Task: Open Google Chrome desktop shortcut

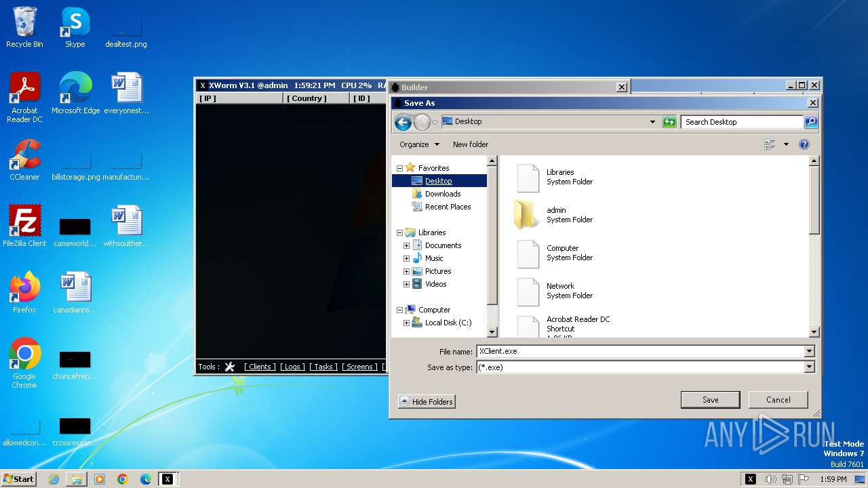Action: [x=24, y=363]
